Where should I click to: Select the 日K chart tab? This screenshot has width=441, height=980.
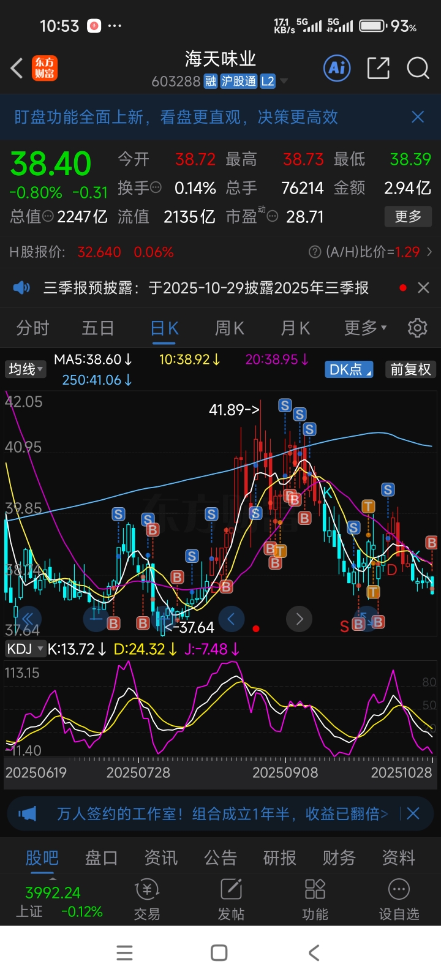[164, 328]
